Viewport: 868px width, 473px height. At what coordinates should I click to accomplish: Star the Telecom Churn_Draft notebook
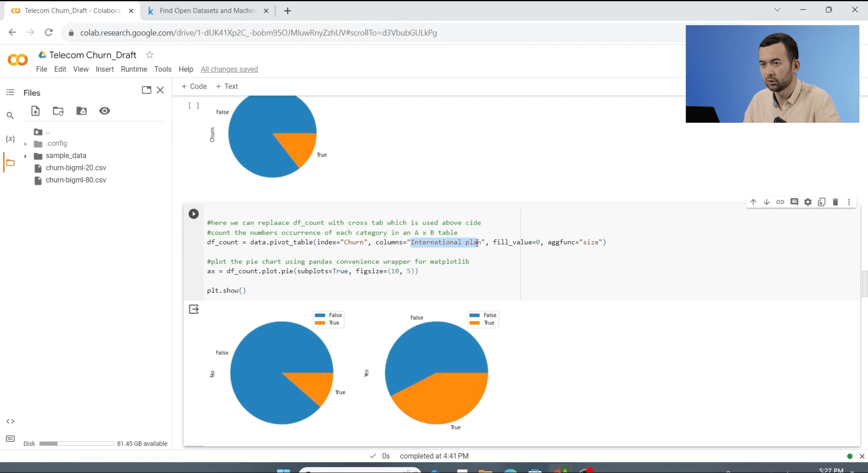click(149, 55)
